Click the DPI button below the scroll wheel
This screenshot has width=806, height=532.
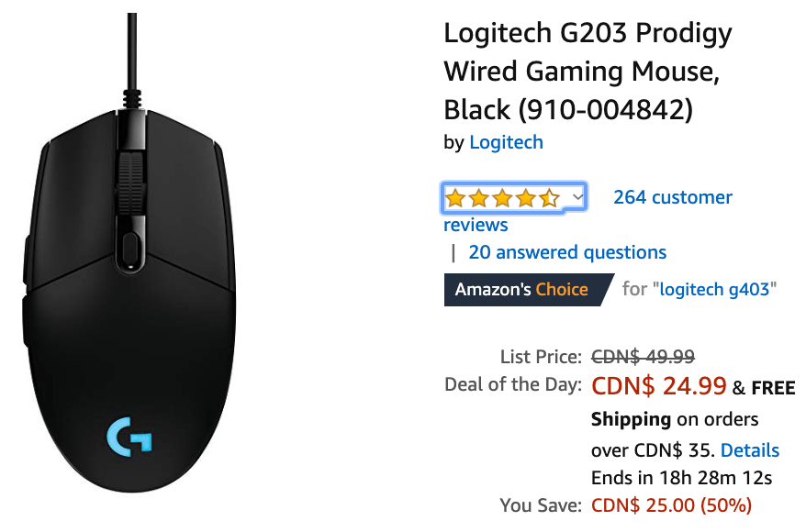130,249
